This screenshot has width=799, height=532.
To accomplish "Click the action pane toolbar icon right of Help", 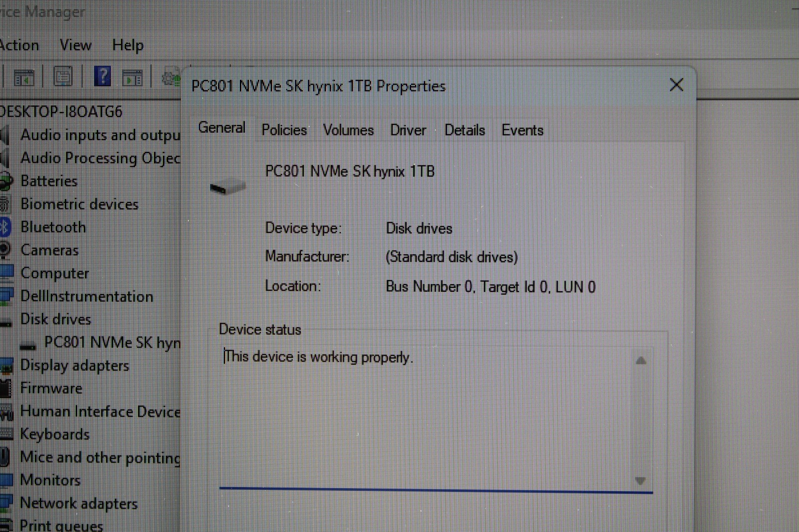I will tap(133, 78).
